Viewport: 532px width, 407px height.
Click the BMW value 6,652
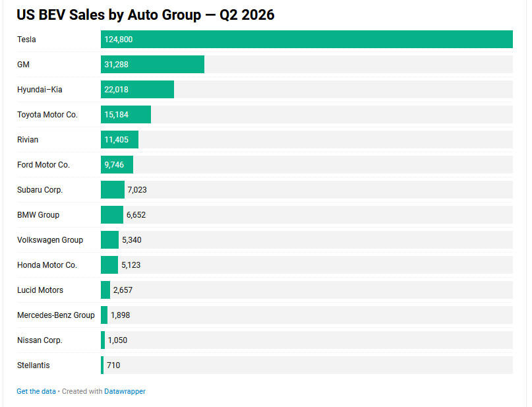point(136,215)
